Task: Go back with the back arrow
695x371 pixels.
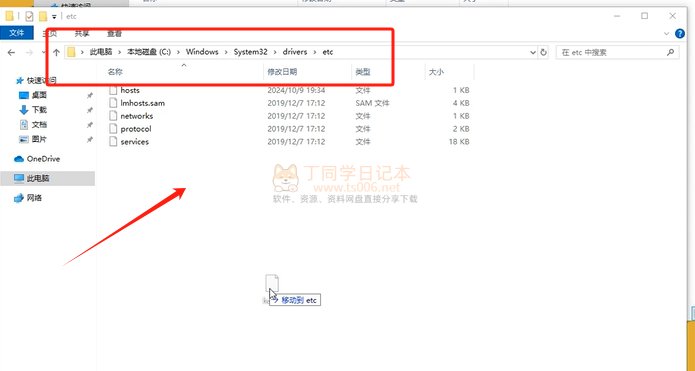Action: (11, 52)
